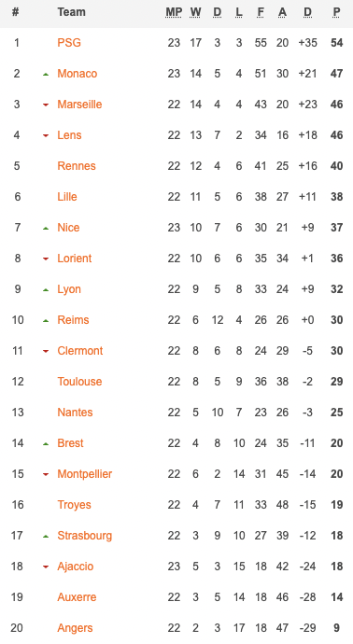The width and height of the screenshot is (353, 644).
Task: Click the red down arrow next to Ajaccio
Action: pos(46,567)
